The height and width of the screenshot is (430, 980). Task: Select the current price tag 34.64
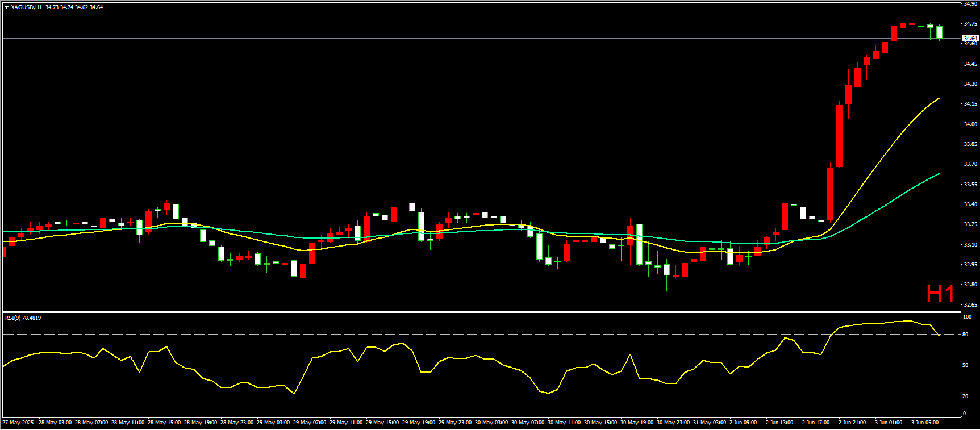point(970,38)
